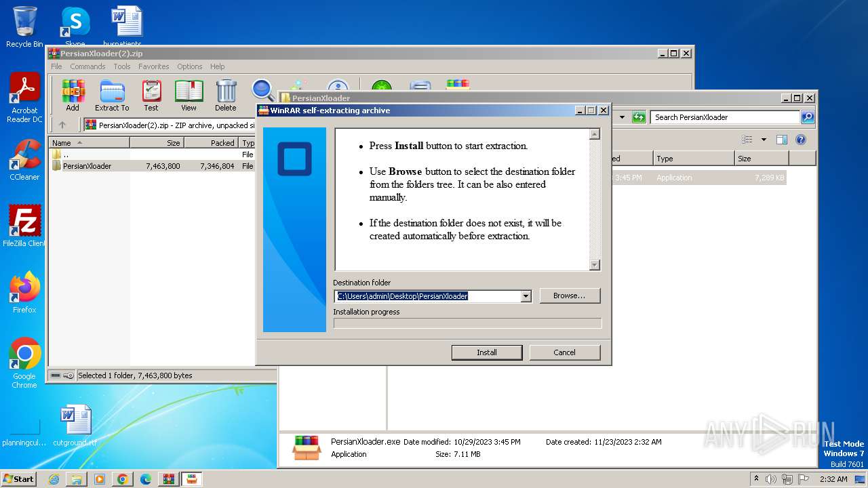Click Internet Explorer icon in taskbar

(54, 479)
